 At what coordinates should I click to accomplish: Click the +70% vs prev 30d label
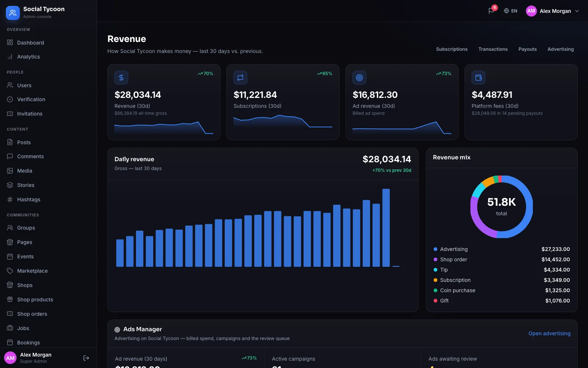point(392,170)
